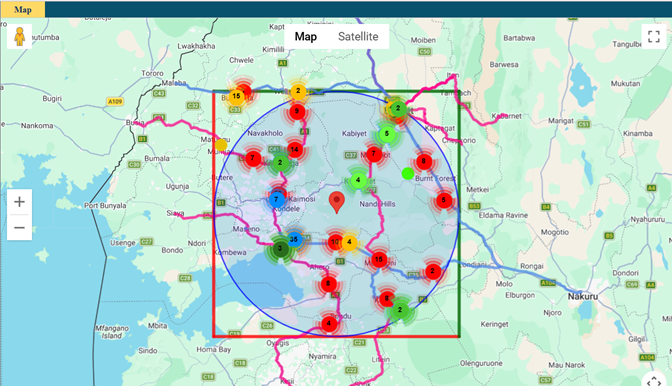Open the yellow cluster marker labeled 2
The image size is (672, 386).
[298, 91]
